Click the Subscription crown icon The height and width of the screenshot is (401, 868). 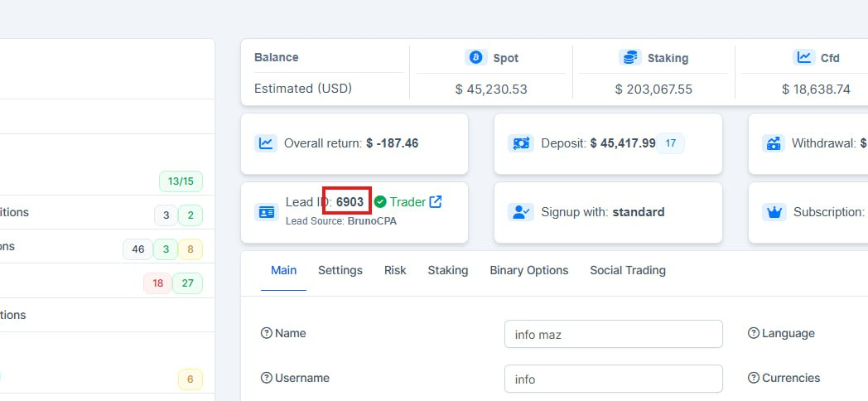(x=774, y=211)
